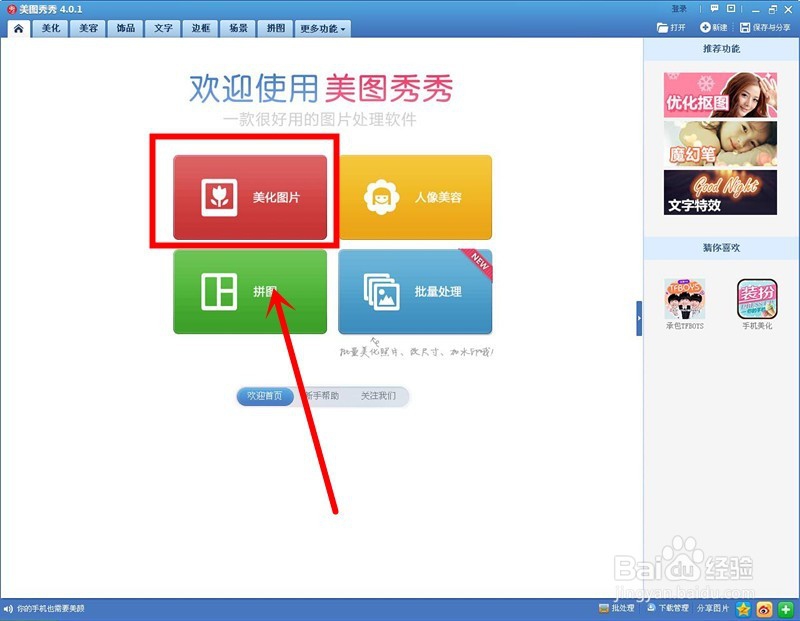Click the stacked photos icon on 批量处理
The image size is (800, 621).
(x=382, y=292)
